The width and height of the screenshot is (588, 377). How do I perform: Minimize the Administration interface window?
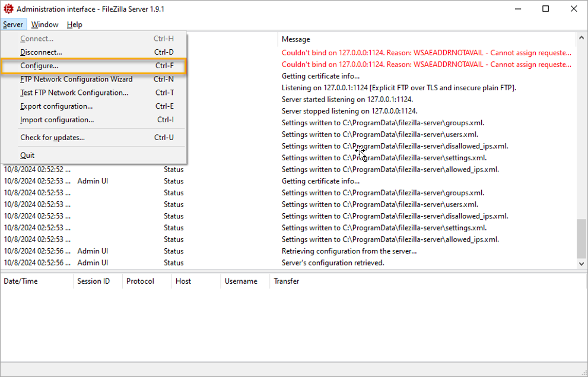[518, 9]
